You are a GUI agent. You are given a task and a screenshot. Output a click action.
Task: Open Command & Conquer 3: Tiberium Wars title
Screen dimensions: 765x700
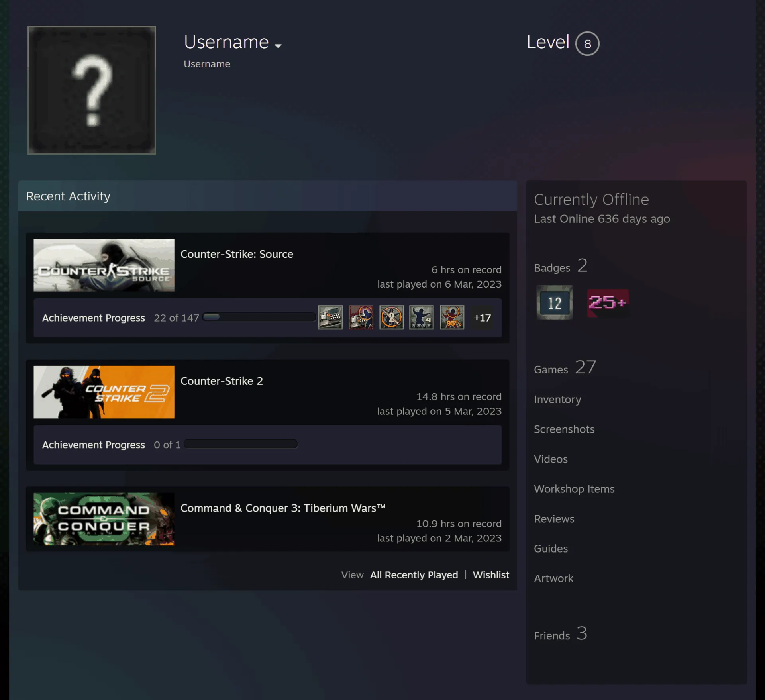tap(283, 508)
